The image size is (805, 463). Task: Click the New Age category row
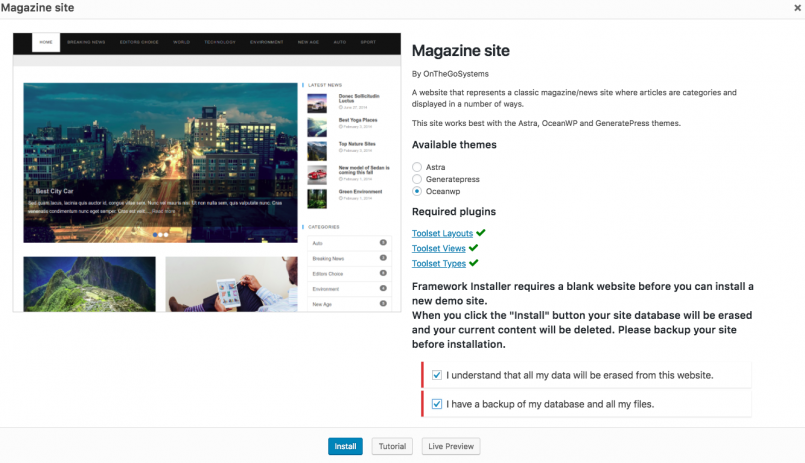tap(349, 304)
